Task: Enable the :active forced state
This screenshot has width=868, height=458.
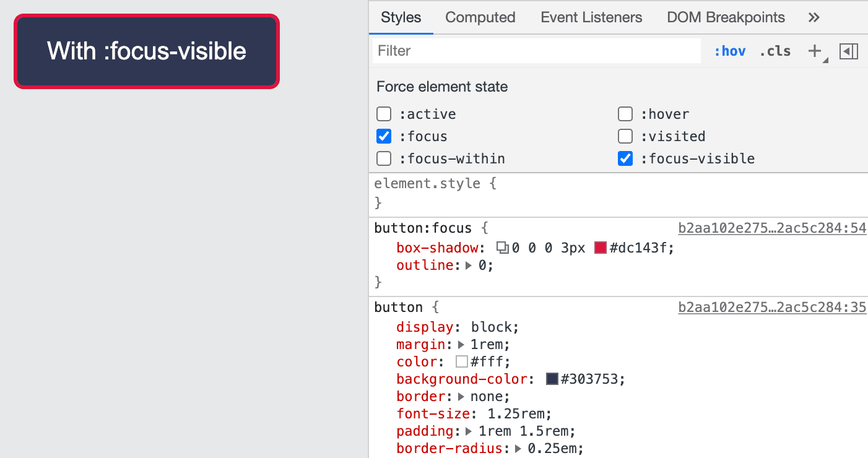Action: (x=384, y=114)
